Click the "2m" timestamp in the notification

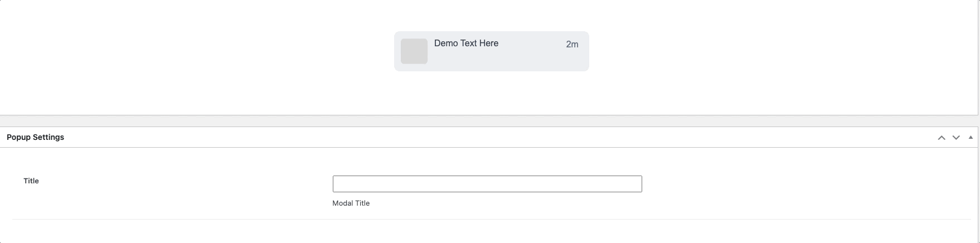pos(572,45)
